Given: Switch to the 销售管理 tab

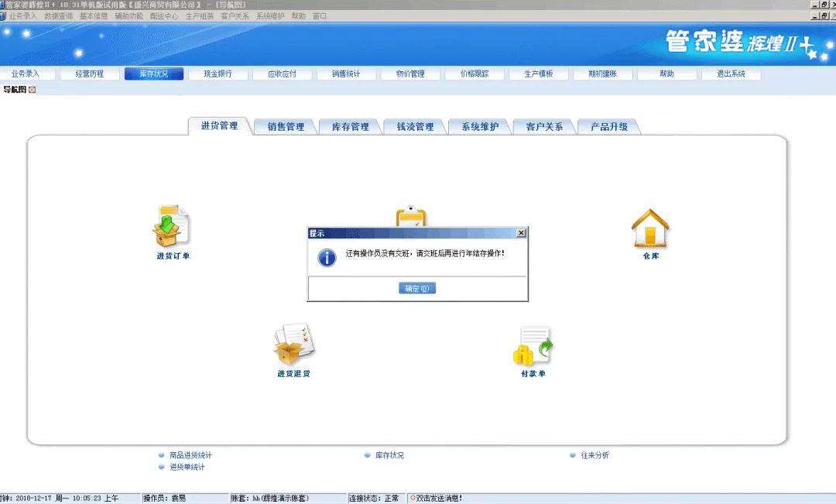Looking at the screenshot, I should click(286, 126).
